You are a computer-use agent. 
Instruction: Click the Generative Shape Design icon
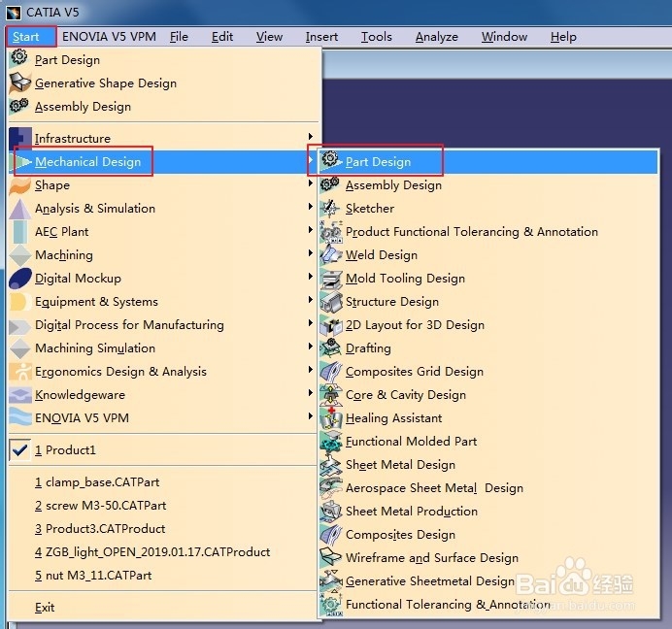[19, 83]
